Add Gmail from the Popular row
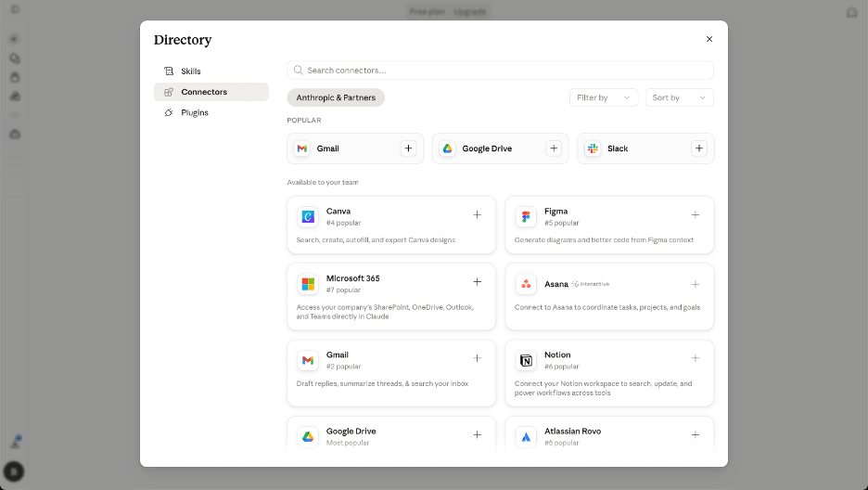This screenshot has width=868, height=490. point(408,148)
